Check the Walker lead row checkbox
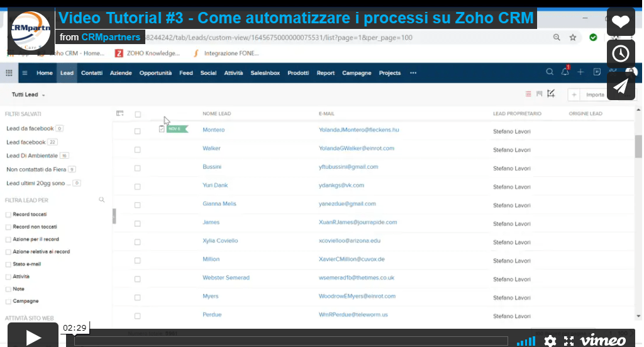This screenshot has height=347, width=644. 138,150
